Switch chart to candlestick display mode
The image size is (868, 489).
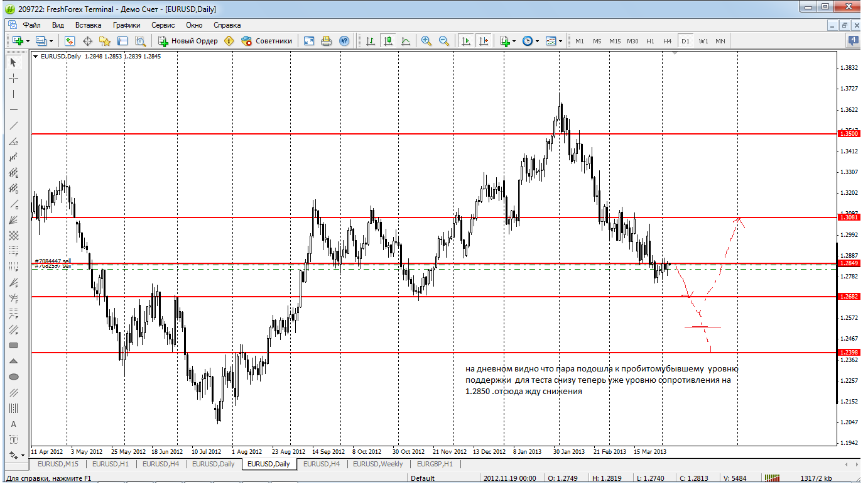[x=388, y=41]
